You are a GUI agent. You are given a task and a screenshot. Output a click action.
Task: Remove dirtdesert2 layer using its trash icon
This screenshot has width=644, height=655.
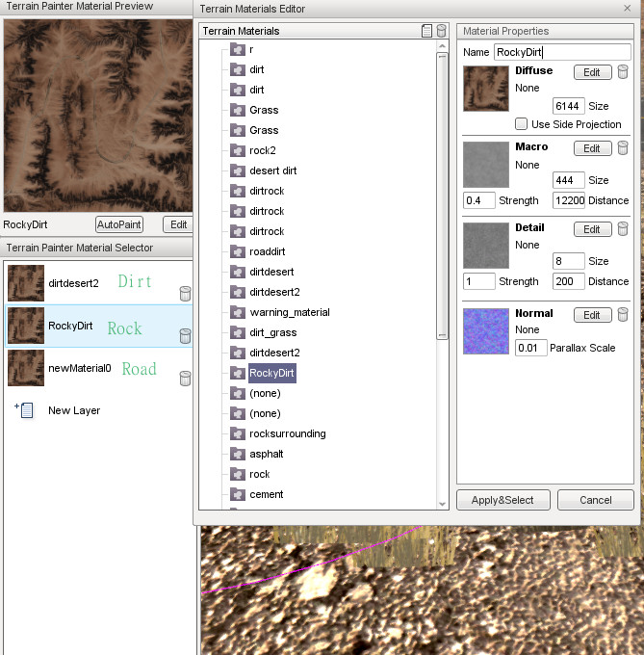coord(185,294)
